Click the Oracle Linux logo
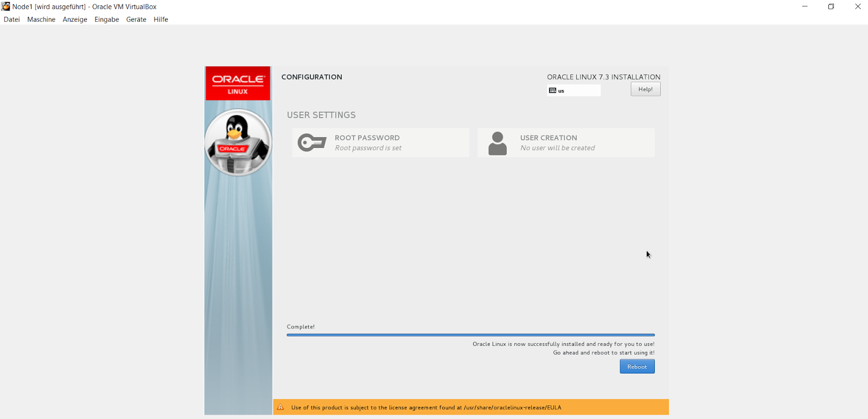This screenshot has width=868, height=419. 238,83
